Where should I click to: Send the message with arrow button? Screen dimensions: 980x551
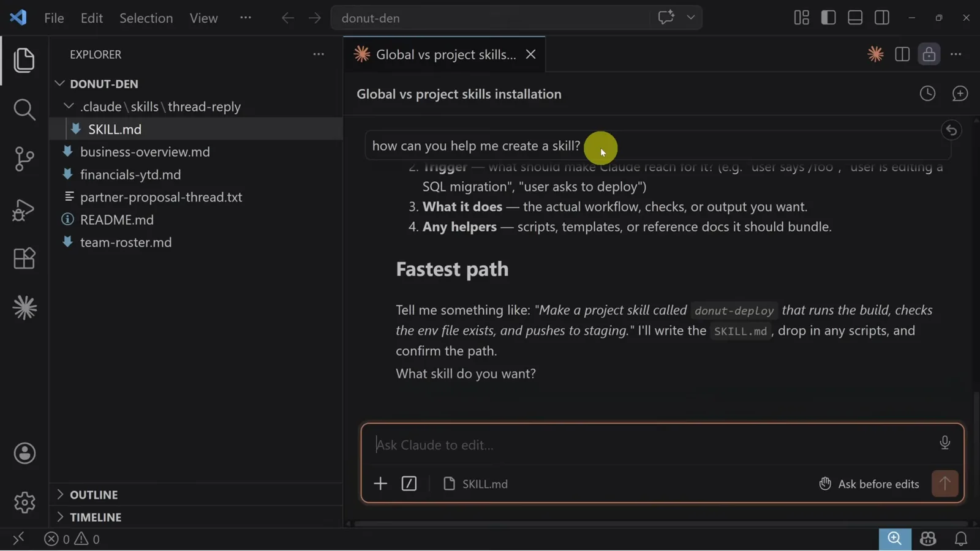[x=944, y=484]
